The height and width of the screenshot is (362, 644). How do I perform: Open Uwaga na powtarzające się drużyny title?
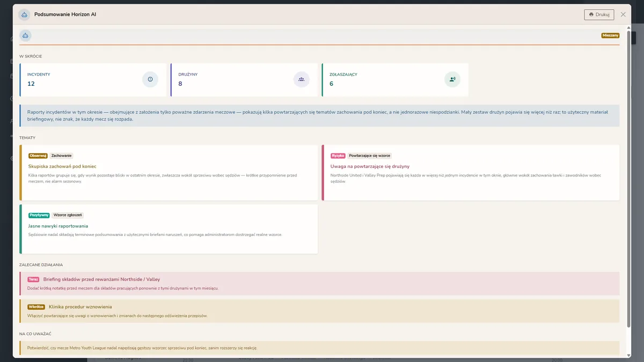click(370, 167)
